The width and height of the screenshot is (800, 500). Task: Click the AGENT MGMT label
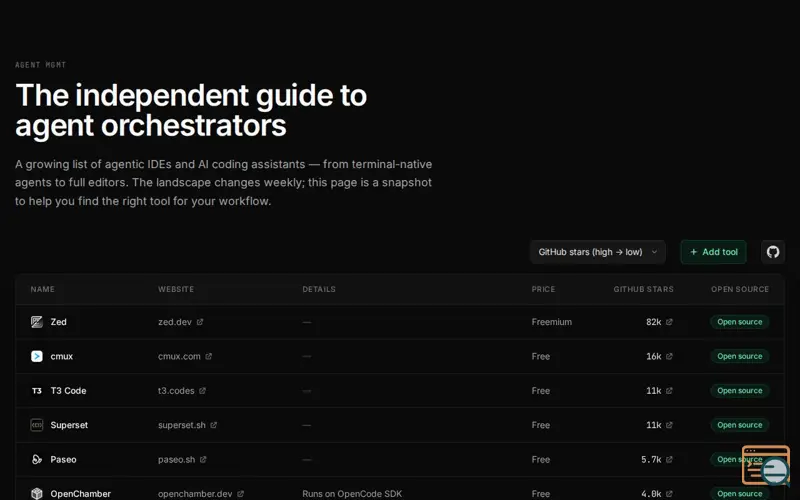coord(40,65)
